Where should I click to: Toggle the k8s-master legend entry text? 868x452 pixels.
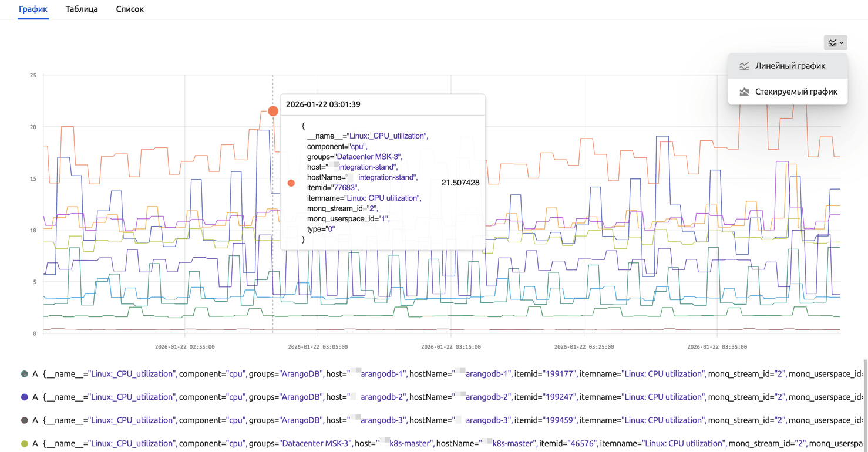click(352, 444)
